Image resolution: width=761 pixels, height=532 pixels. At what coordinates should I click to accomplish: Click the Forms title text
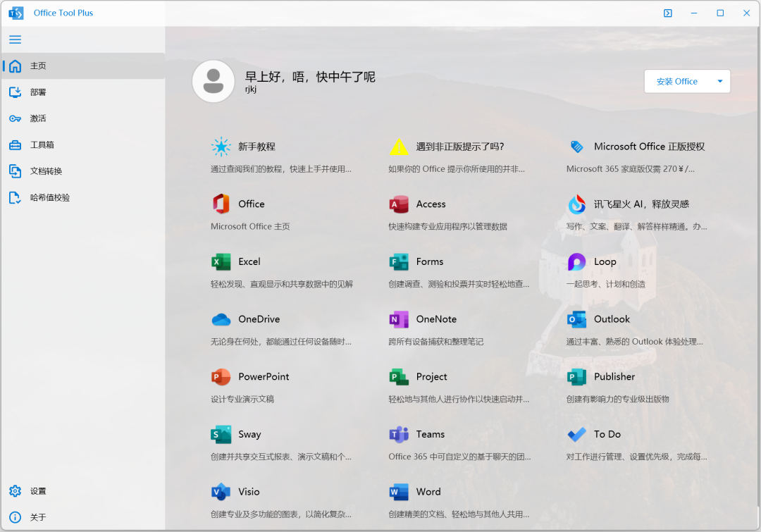430,261
